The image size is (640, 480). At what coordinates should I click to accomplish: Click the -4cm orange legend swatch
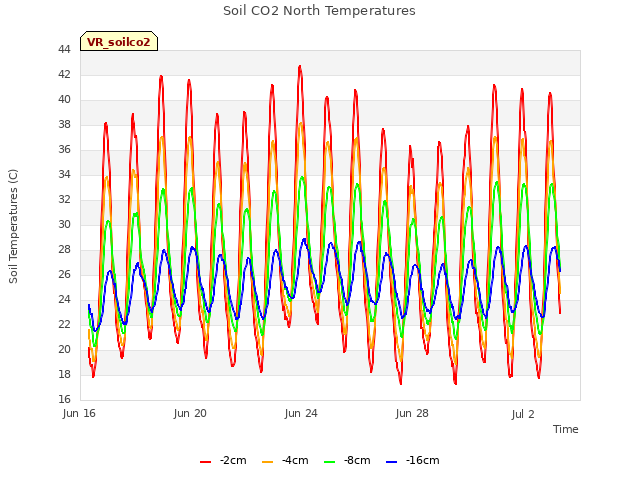(267, 462)
